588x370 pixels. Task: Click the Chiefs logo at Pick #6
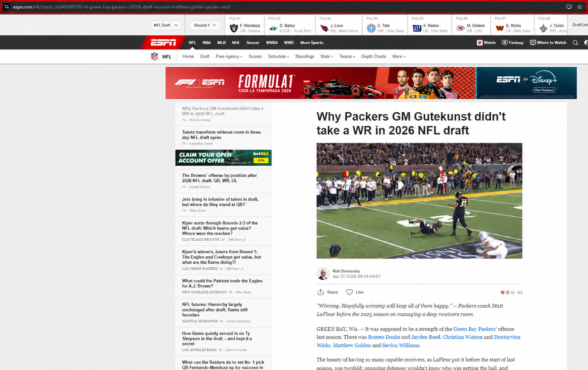tap(460, 28)
